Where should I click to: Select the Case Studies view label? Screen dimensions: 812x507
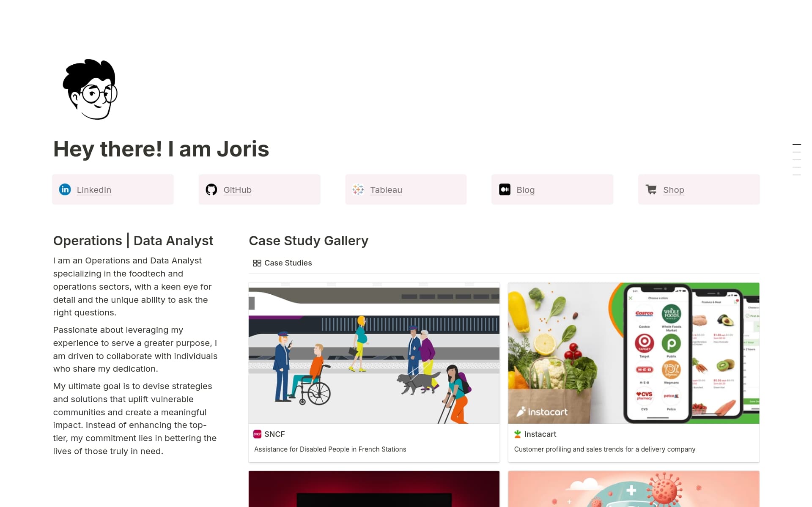click(x=288, y=263)
